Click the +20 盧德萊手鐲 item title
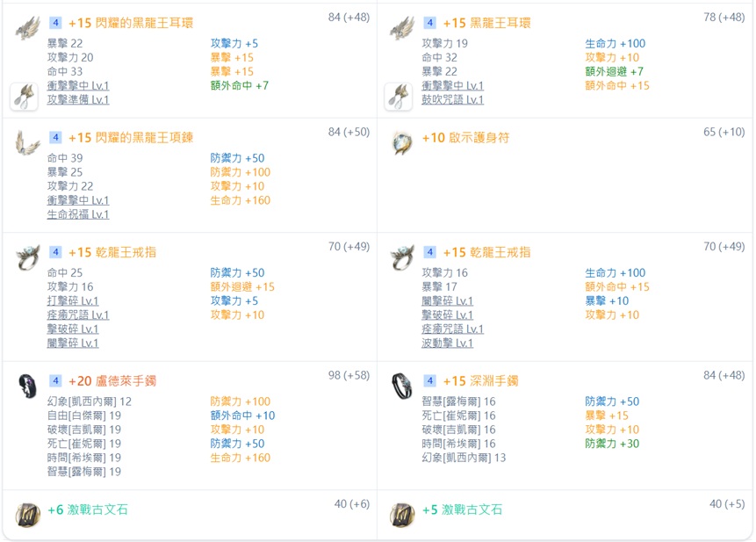756x542 pixels. pyautogui.click(x=112, y=381)
